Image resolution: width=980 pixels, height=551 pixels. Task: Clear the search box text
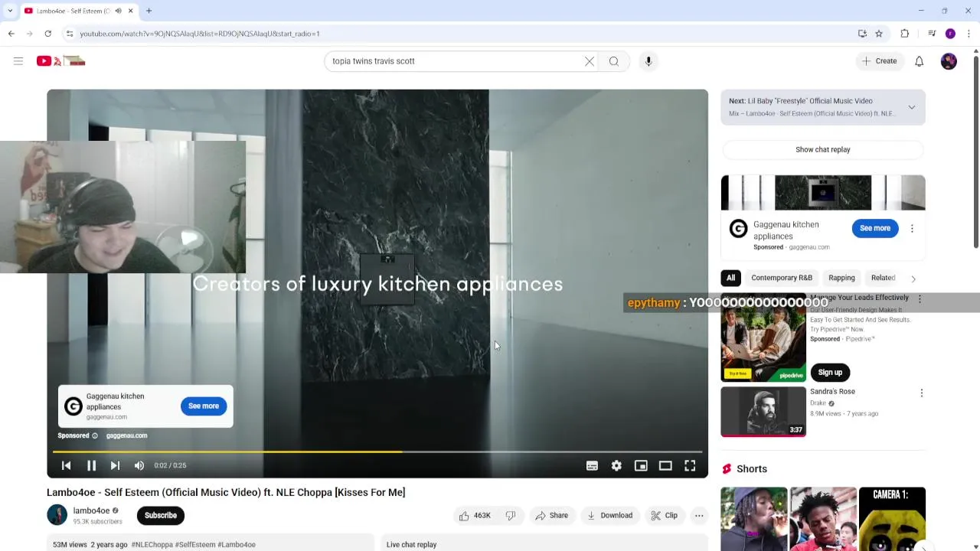click(x=590, y=61)
